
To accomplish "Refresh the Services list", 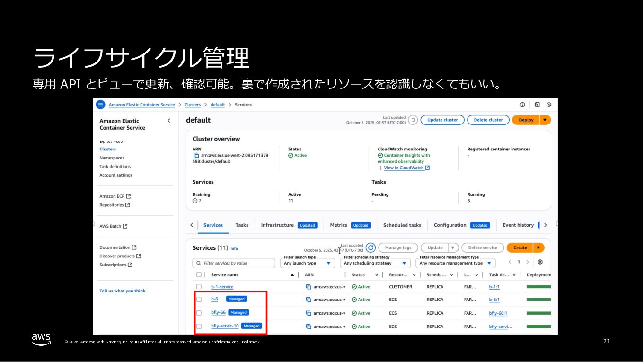I will [371, 247].
